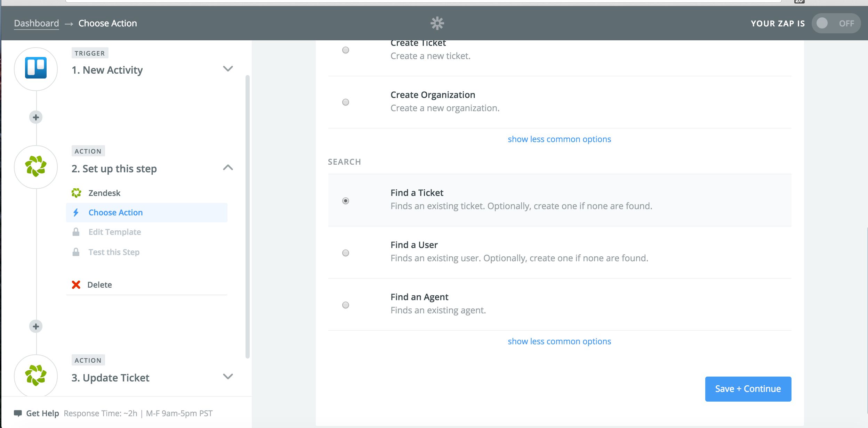This screenshot has width=868, height=428.
Task: Toggle the Zap ON/OFF switch
Action: coord(836,23)
